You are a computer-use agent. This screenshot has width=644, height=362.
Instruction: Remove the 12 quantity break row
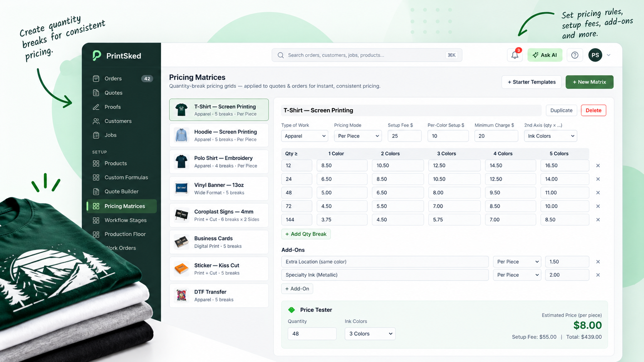coord(598,165)
